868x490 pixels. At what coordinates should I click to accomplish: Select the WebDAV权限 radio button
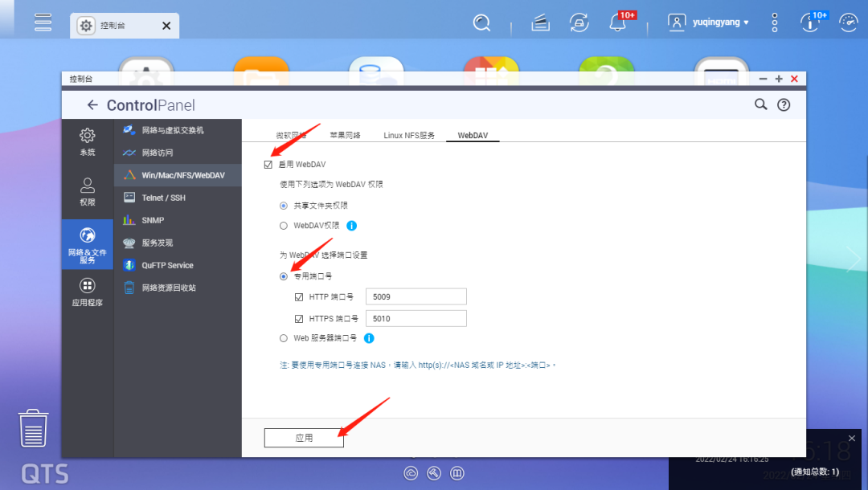coord(283,225)
